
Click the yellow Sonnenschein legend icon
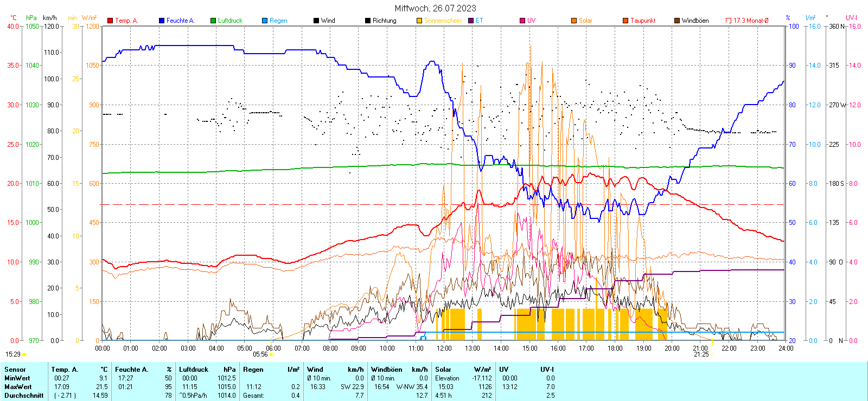tap(419, 21)
